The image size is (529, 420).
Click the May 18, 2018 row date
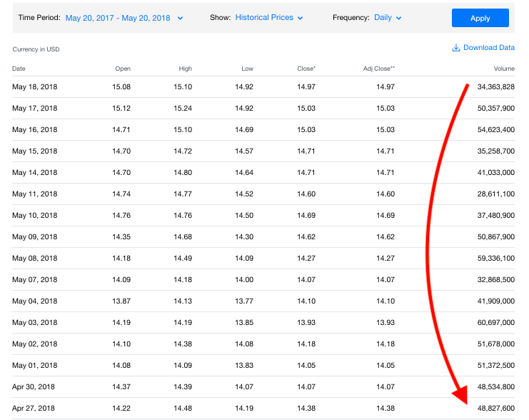coord(35,86)
